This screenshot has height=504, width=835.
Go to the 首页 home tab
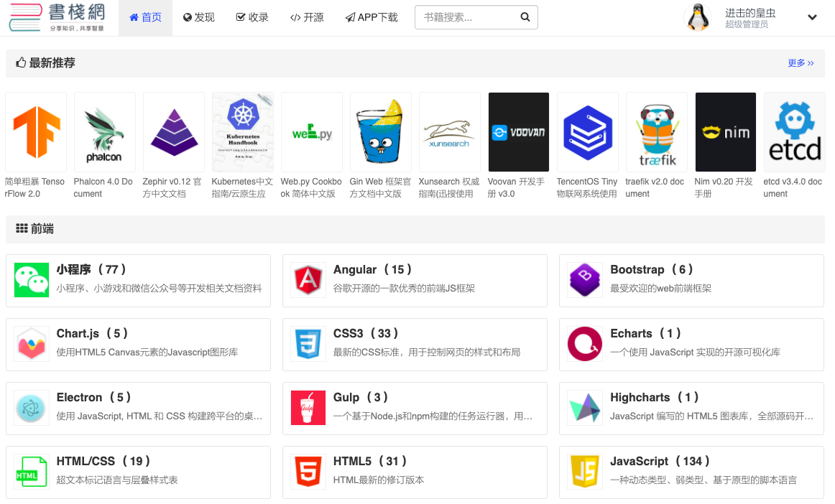coord(145,17)
